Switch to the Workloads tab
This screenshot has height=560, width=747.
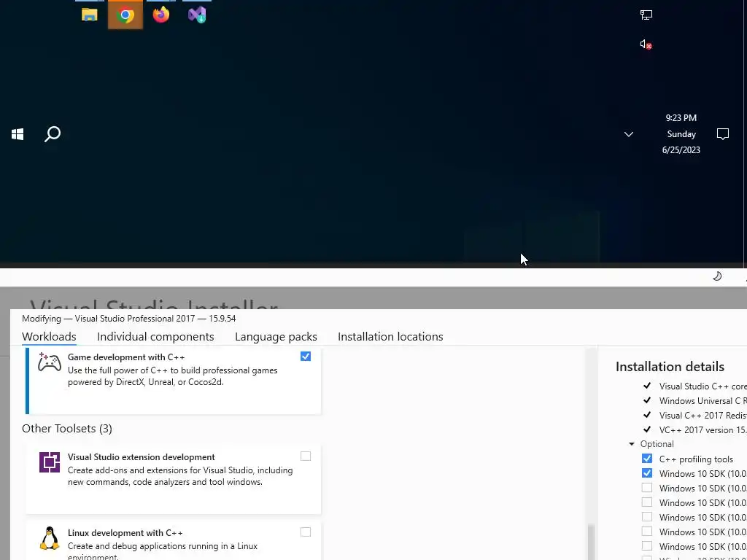point(49,337)
